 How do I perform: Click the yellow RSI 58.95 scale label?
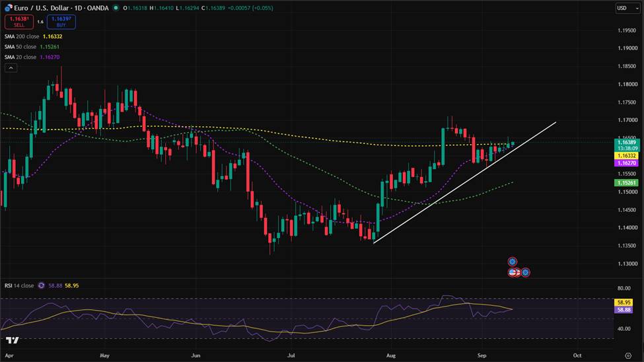tap(624, 303)
